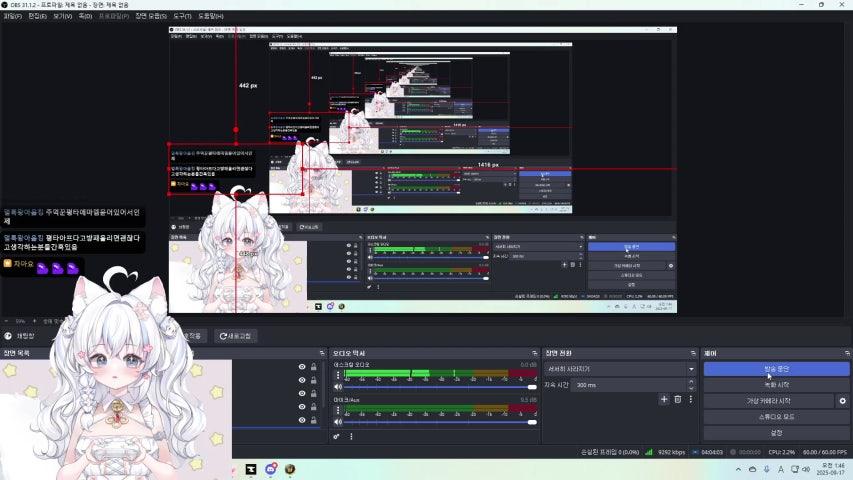Toggle the lock on the fifth source row
Image resolution: width=853 pixels, height=480 pixels.
coord(314,420)
